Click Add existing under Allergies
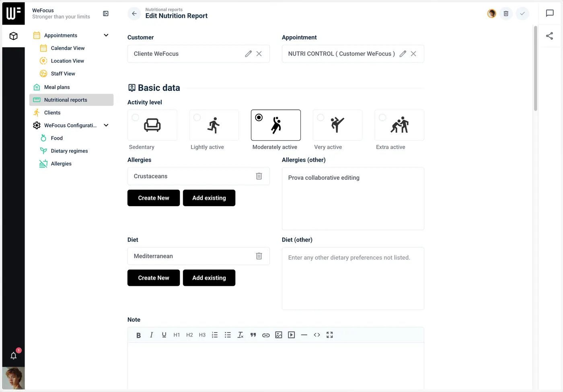 tap(209, 198)
